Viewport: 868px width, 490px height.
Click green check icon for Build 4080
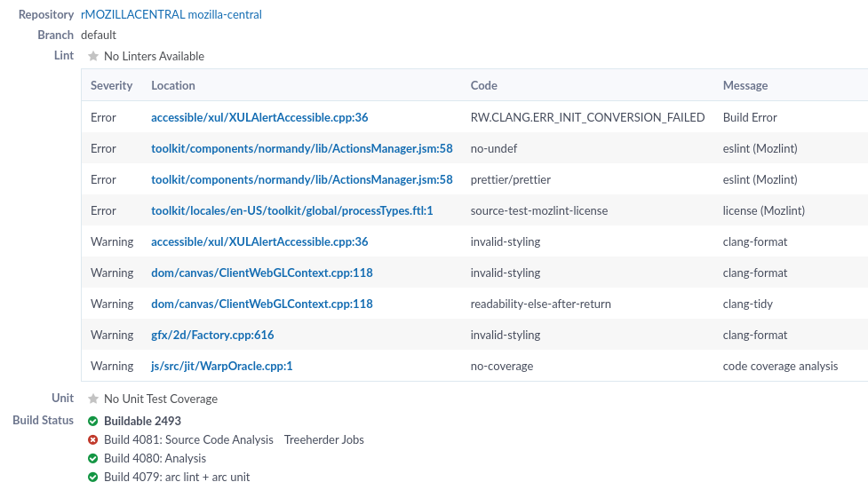(x=93, y=458)
